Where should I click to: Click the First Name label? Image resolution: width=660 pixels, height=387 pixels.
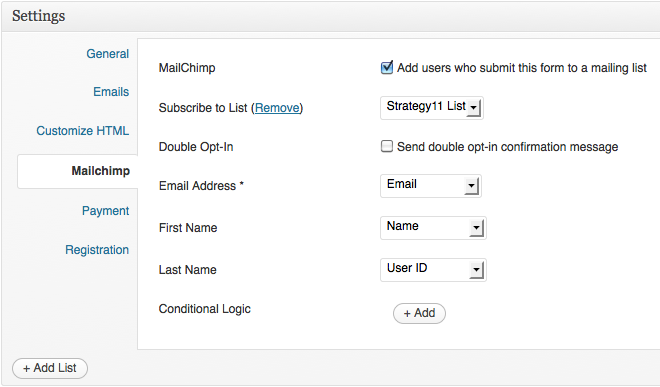pyautogui.click(x=188, y=228)
